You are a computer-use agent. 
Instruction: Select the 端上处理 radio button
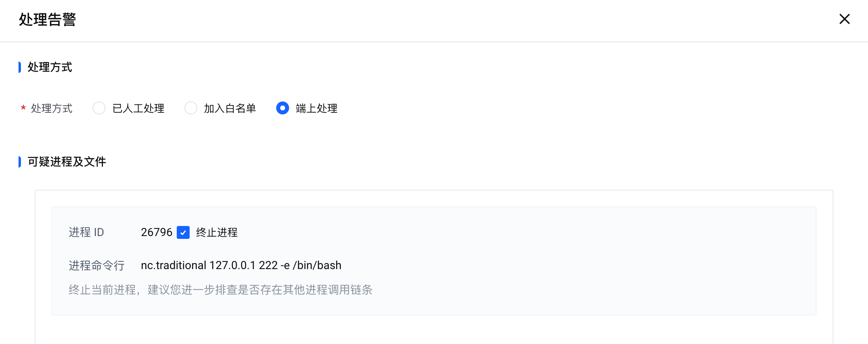point(283,108)
